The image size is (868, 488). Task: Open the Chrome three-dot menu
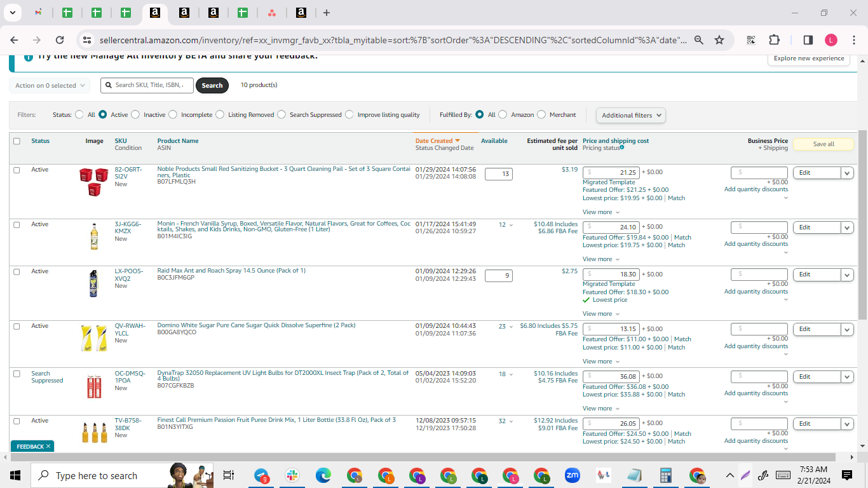tap(853, 40)
